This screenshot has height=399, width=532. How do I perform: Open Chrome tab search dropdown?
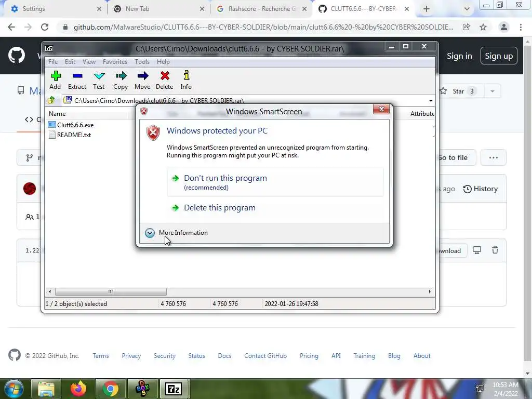(467, 9)
